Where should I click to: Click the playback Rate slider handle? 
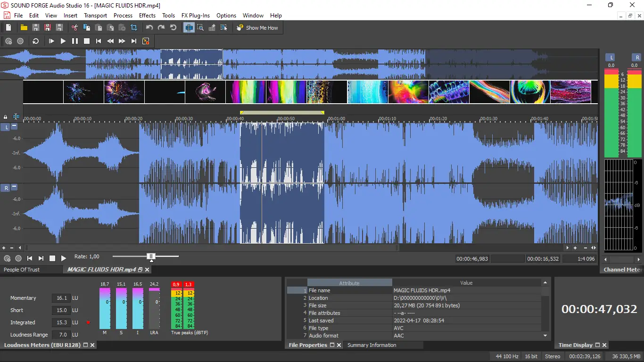[151, 256]
